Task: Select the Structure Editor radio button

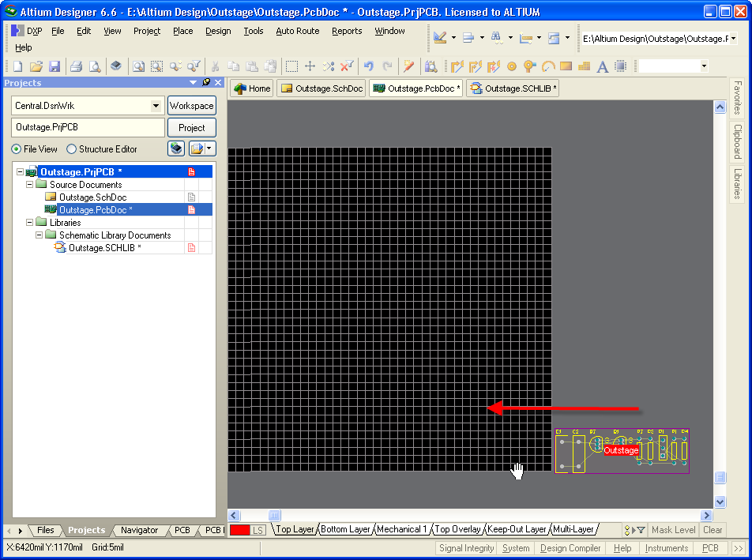Action: click(x=72, y=149)
